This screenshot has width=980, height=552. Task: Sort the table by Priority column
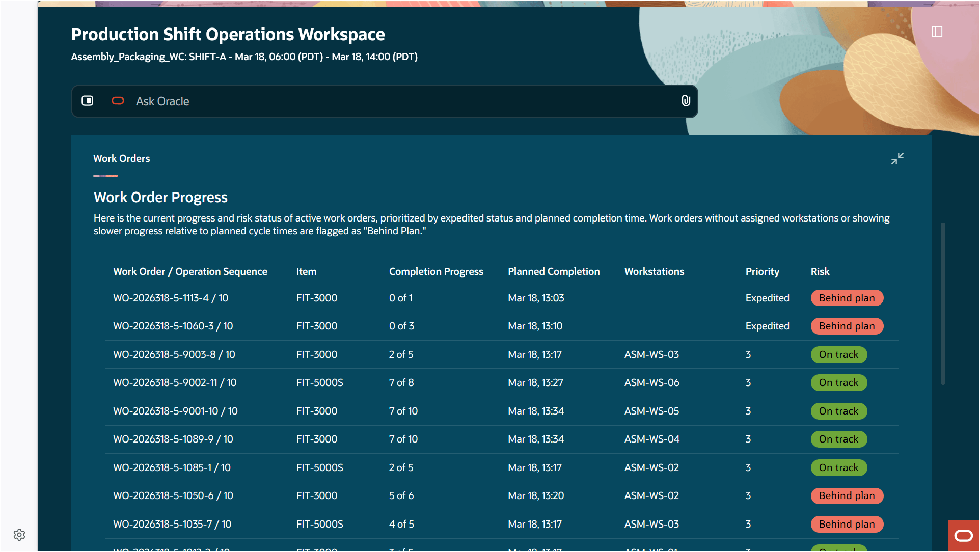tap(762, 271)
